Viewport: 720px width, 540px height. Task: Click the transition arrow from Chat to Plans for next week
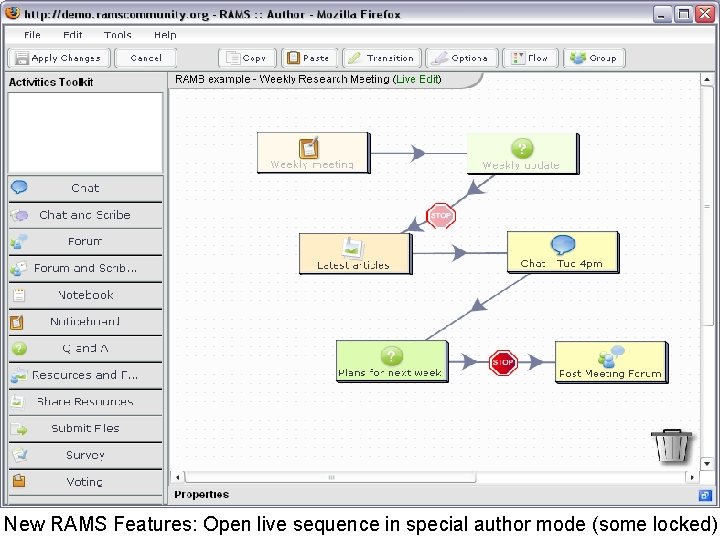(478, 305)
